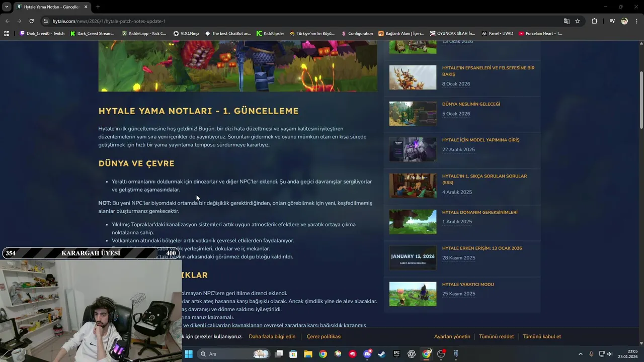The height and width of the screenshot is (362, 644).
Task: Click the Dünya Neslinin Geleceği thumbnail
Action: (x=413, y=114)
